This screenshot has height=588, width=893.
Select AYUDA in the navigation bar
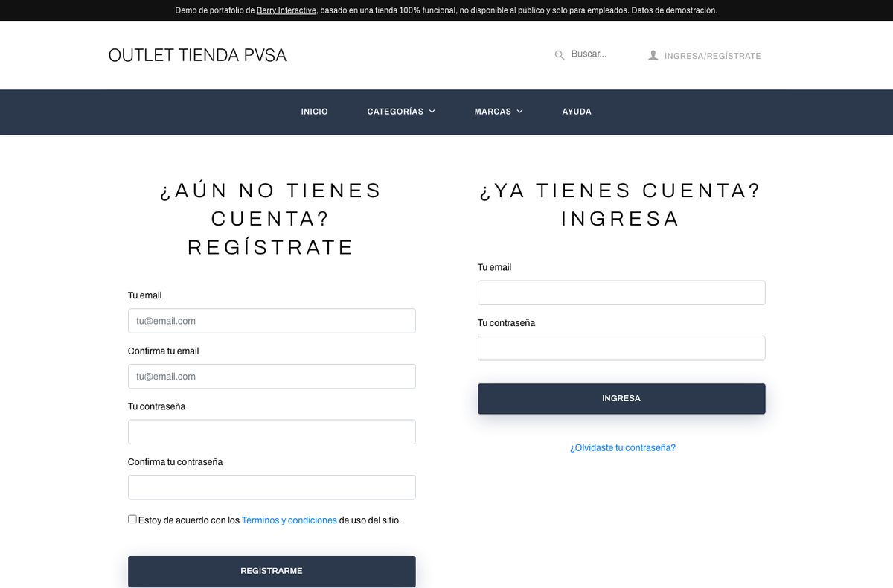click(x=577, y=112)
